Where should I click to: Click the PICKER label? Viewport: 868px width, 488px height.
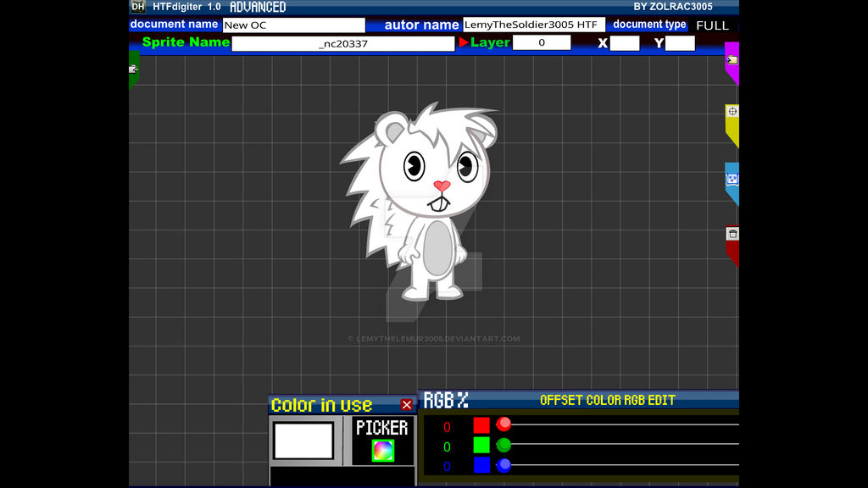click(x=382, y=428)
